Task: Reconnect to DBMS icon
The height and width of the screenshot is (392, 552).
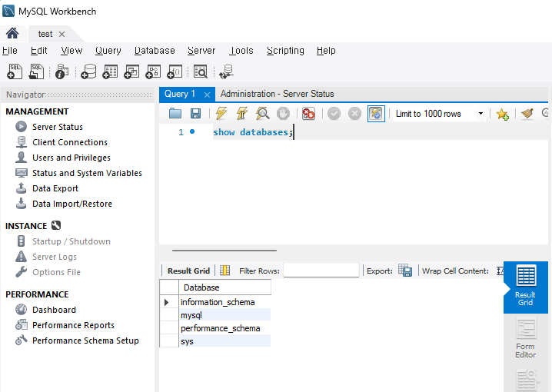Action: click(226, 71)
